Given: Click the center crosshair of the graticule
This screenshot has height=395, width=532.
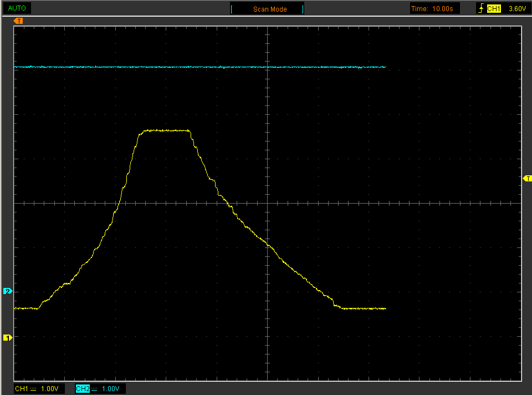Looking at the screenshot, I should (267, 203).
